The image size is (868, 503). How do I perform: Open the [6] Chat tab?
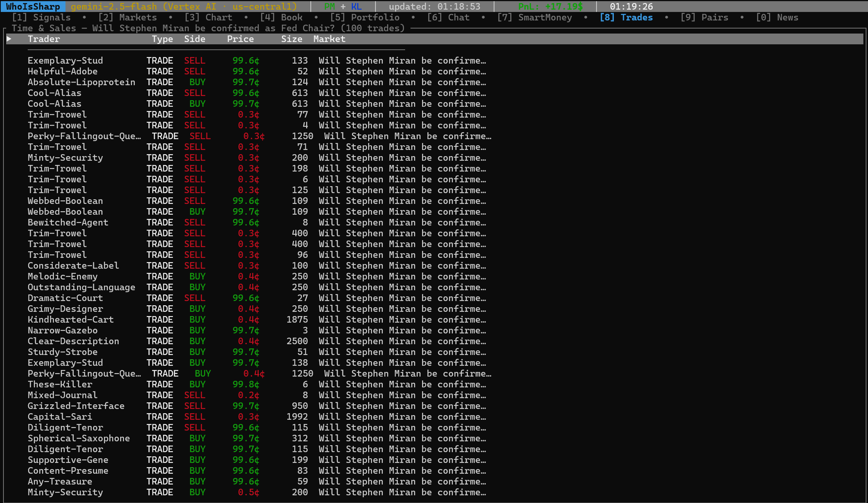(x=448, y=17)
